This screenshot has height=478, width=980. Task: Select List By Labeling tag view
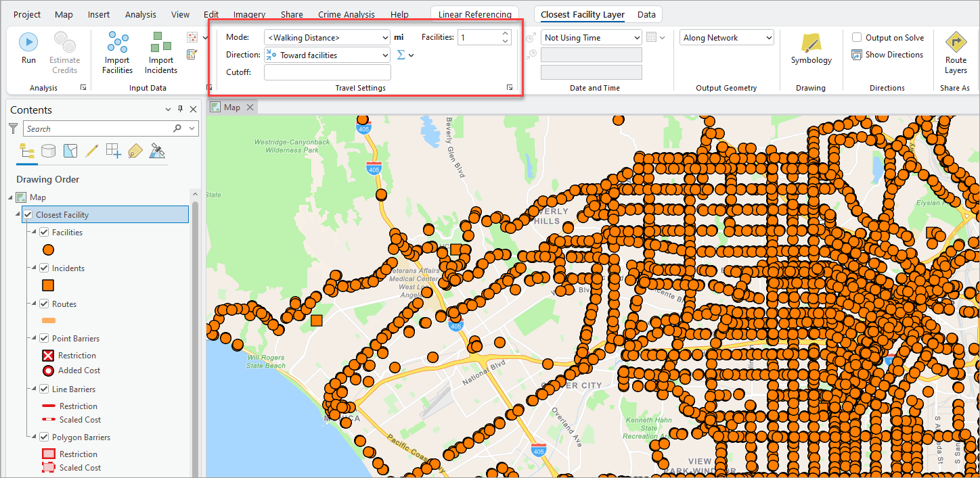pyautogui.click(x=135, y=151)
